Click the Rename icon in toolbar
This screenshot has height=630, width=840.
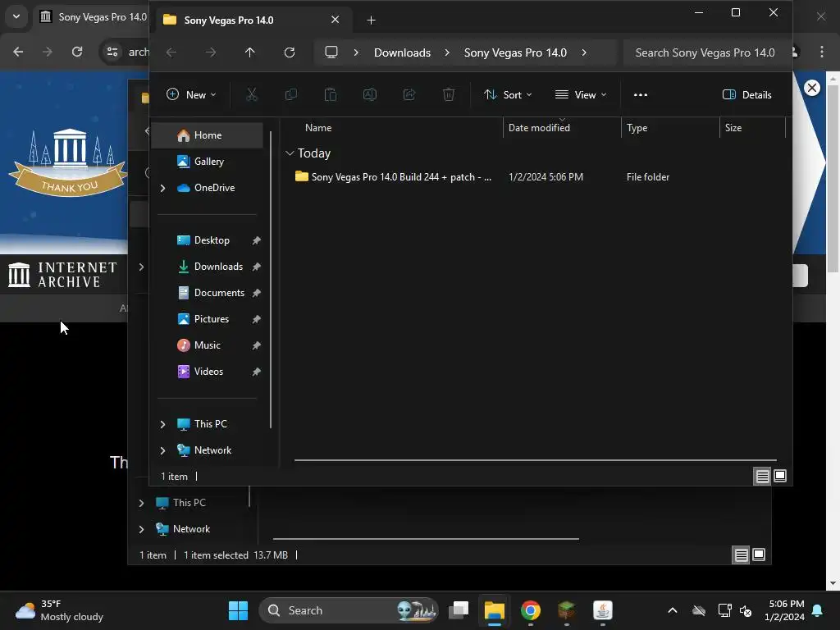[x=370, y=95]
